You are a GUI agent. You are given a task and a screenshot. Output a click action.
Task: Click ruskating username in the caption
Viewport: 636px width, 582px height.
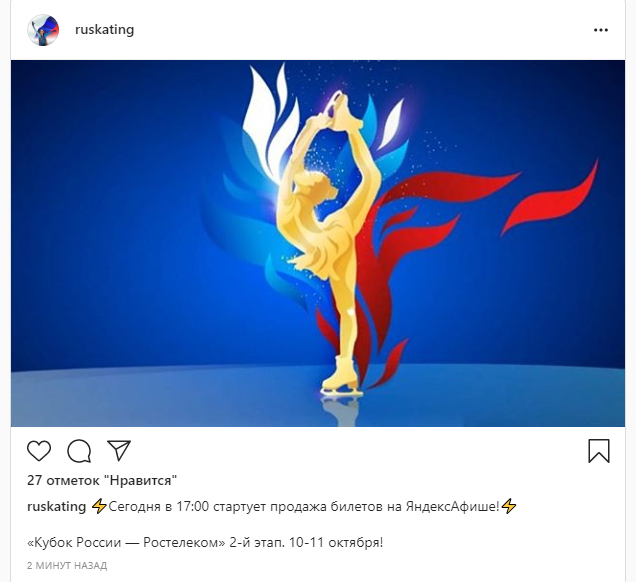(x=56, y=507)
